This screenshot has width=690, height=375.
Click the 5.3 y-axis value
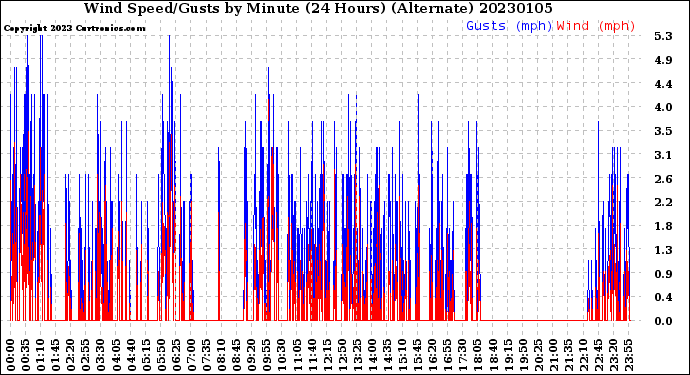click(663, 36)
